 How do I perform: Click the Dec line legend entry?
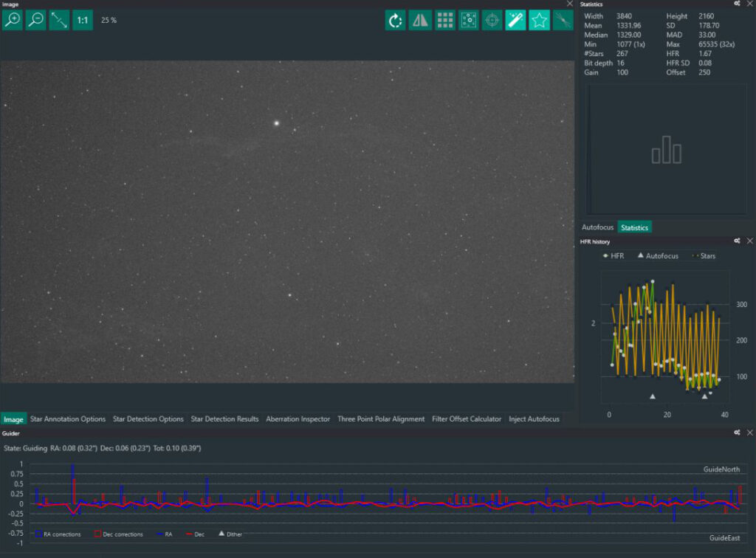pyautogui.click(x=195, y=534)
